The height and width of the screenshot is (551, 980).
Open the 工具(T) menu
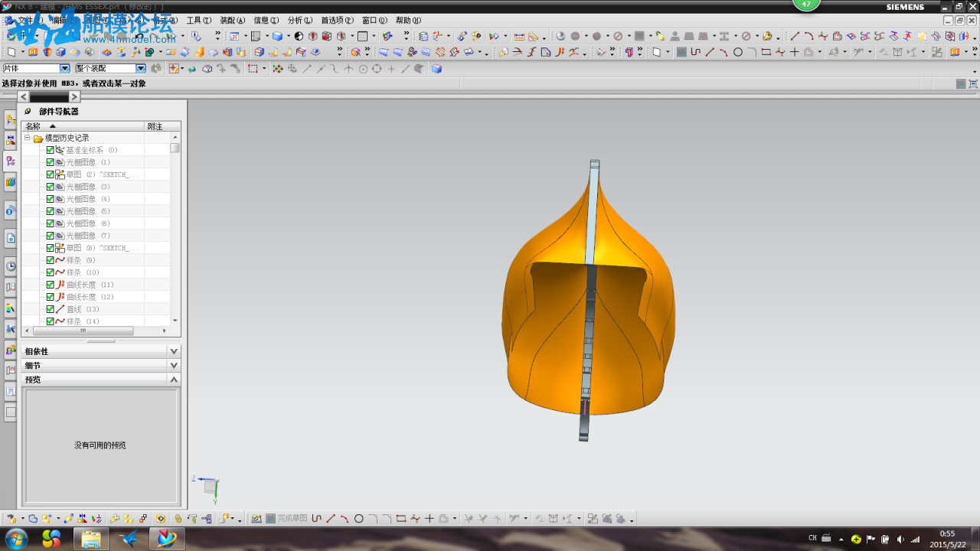(199, 21)
